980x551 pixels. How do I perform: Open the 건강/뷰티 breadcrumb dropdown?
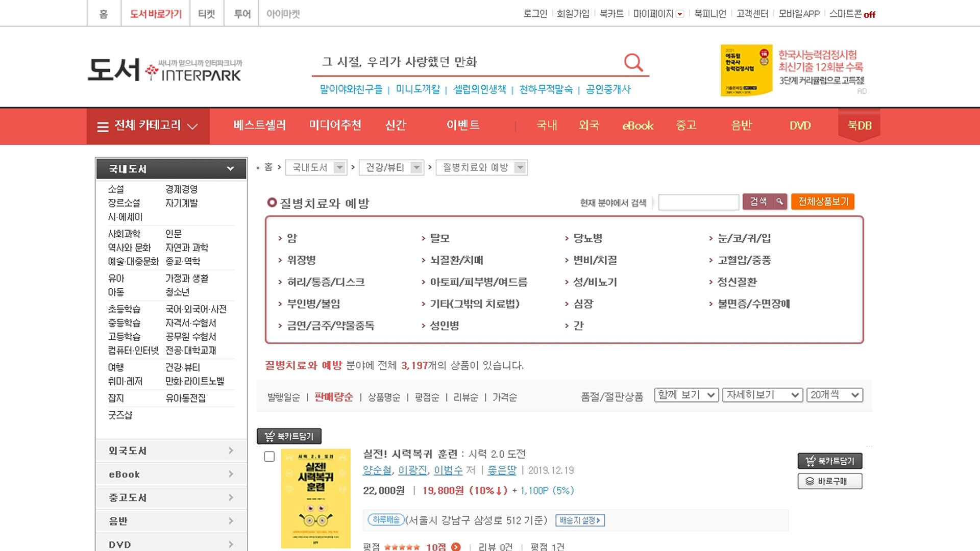click(x=416, y=167)
